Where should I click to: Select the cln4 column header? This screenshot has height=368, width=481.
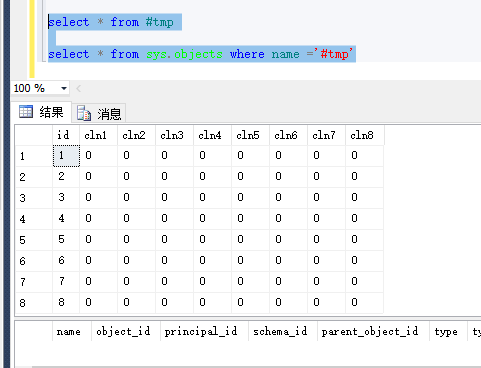pos(212,135)
